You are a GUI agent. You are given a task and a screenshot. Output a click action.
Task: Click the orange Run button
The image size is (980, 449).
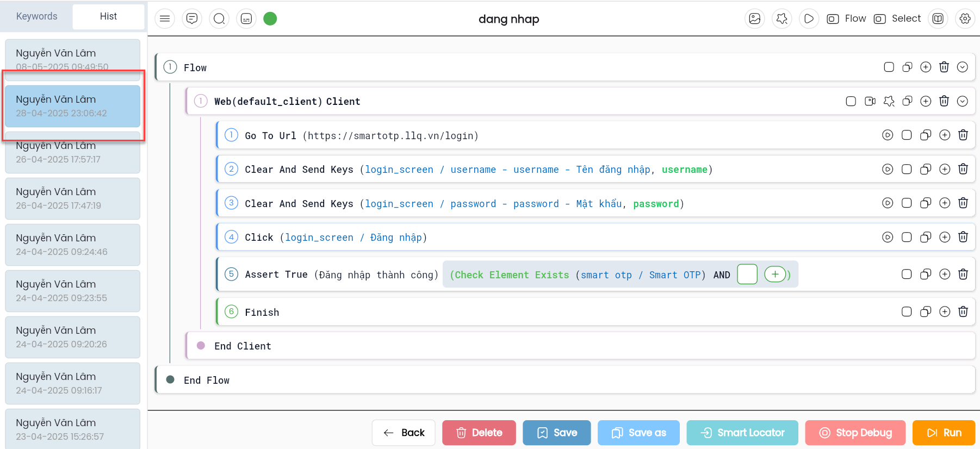click(944, 433)
